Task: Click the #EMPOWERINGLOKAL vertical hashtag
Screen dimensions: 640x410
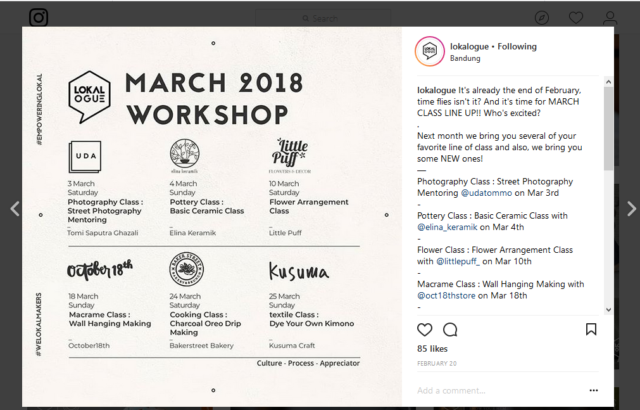Action: click(x=39, y=109)
